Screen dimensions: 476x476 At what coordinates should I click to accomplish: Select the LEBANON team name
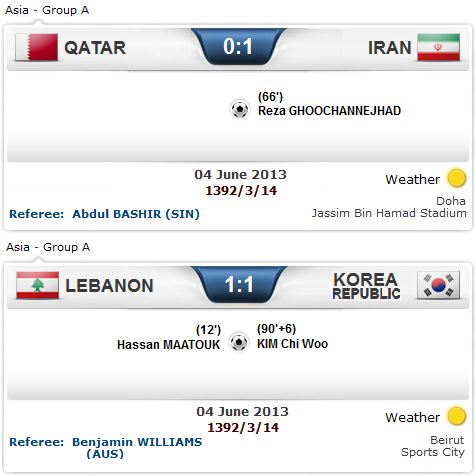coord(109,286)
